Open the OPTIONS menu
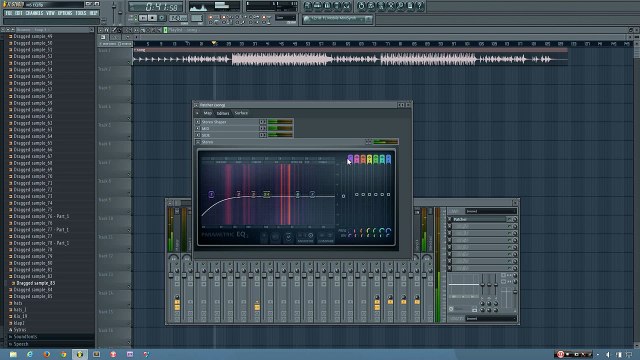 (64, 13)
